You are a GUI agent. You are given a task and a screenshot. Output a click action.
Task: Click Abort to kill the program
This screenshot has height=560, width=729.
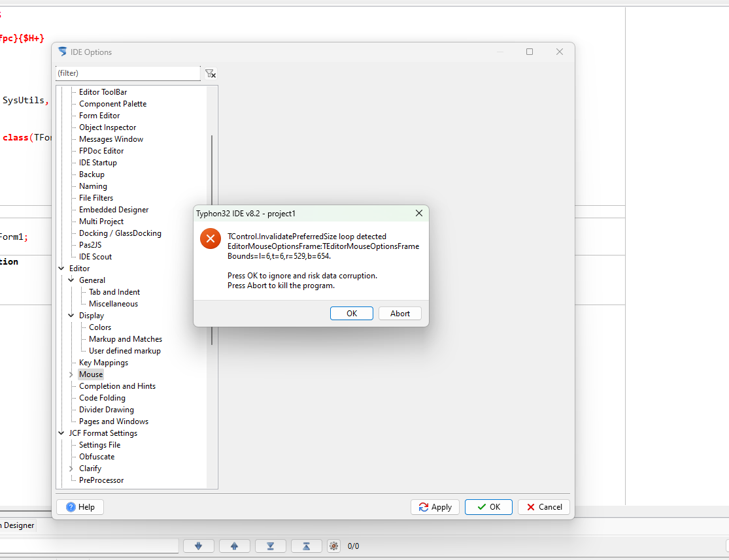[400, 313]
